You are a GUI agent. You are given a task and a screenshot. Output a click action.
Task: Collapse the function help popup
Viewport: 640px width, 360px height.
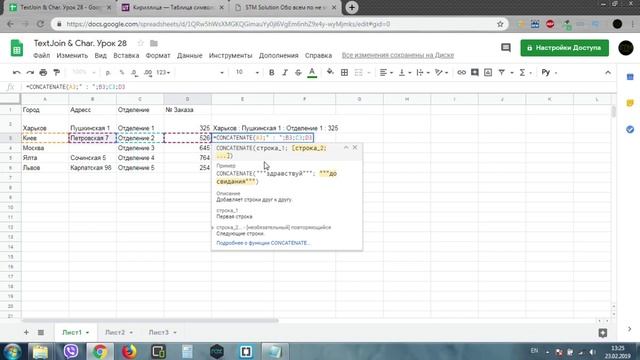[346, 147]
